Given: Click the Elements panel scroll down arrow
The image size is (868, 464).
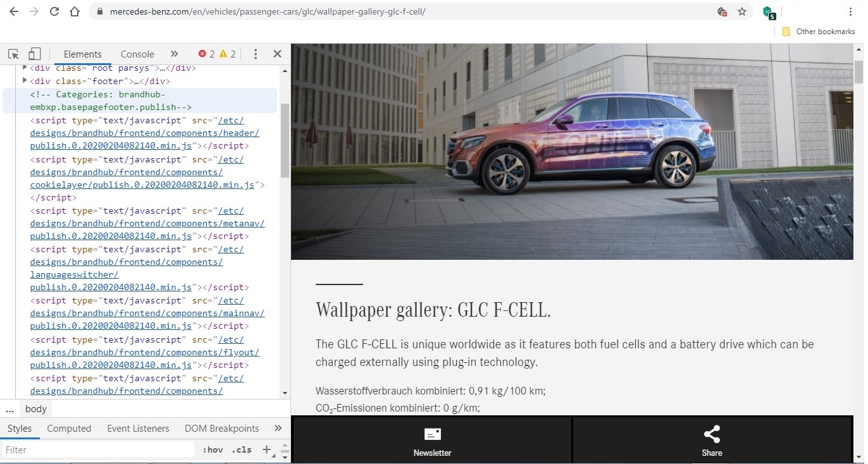Looking at the screenshot, I should [x=285, y=393].
